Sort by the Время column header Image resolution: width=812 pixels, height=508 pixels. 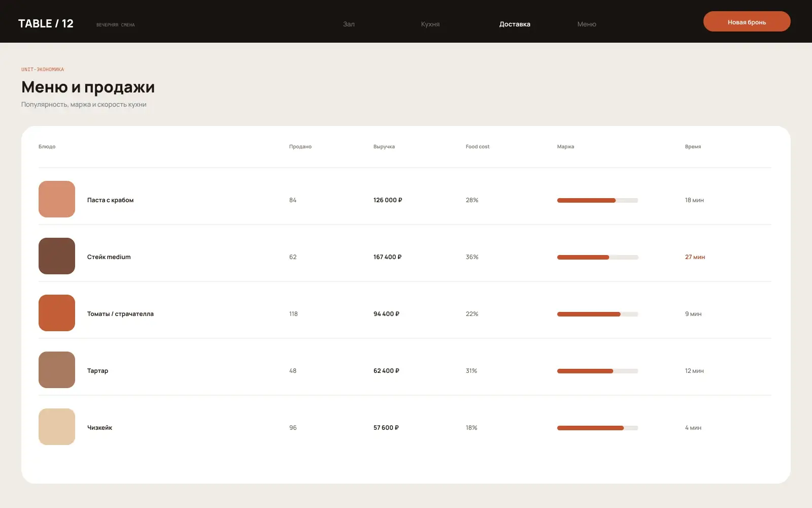pos(693,146)
